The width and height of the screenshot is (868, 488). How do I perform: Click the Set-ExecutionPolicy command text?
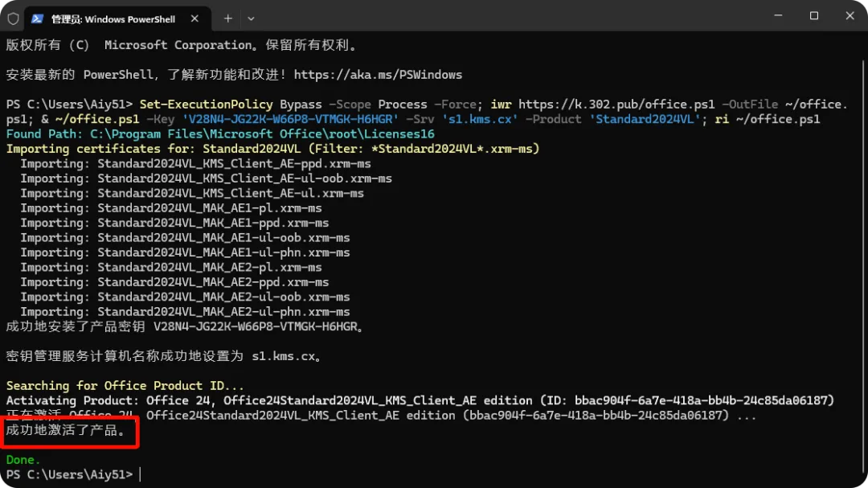tap(206, 105)
